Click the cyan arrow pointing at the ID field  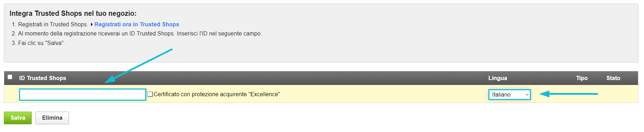(x=139, y=66)
